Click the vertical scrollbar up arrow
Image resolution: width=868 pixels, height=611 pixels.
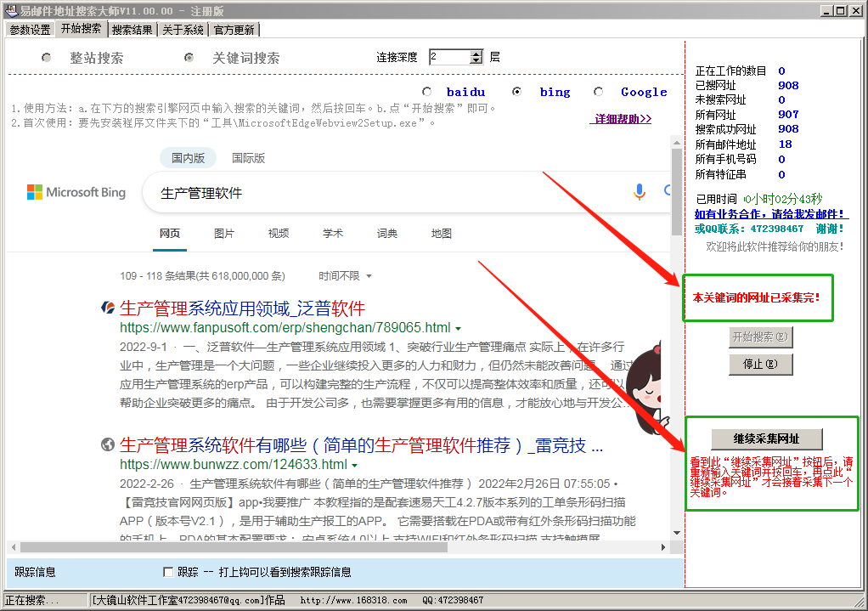(676, 143)
